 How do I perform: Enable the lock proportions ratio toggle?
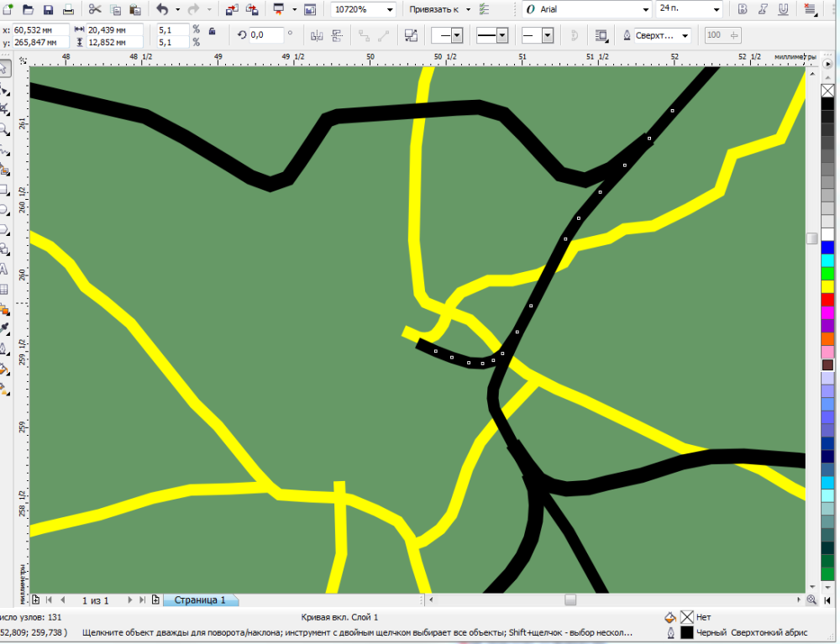click(x=213, y=32)
